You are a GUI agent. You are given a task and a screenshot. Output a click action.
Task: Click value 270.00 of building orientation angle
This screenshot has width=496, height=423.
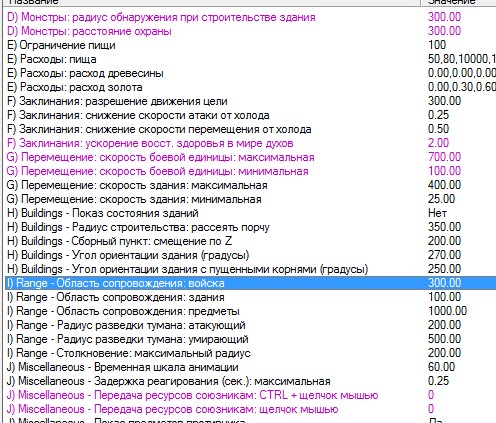(445, 255)
